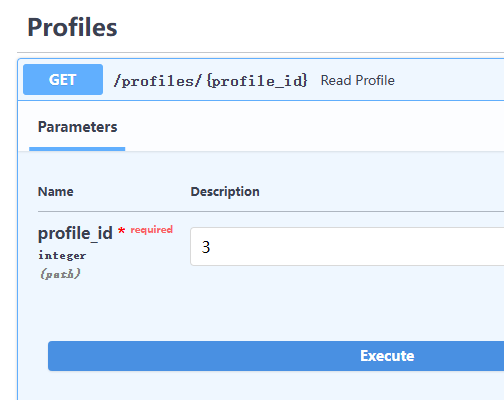Click blue underline beneath Parameters tab
504x400 pixels.
[x=77, y=149]
